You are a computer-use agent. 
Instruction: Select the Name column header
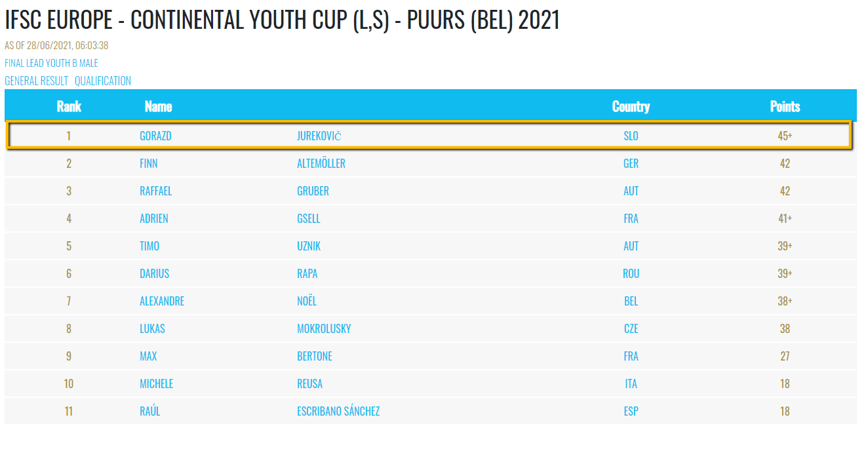tap(158, 106)
